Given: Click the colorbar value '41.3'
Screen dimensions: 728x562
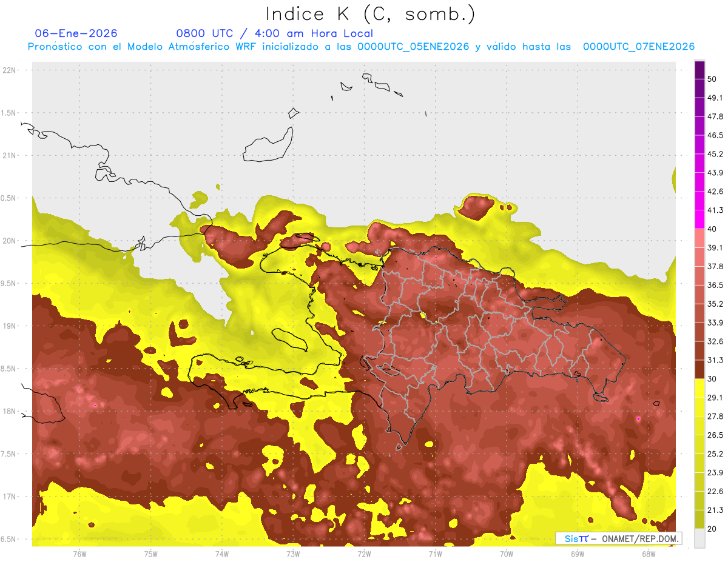Looking at the screenshot, I should click(715, 210).
